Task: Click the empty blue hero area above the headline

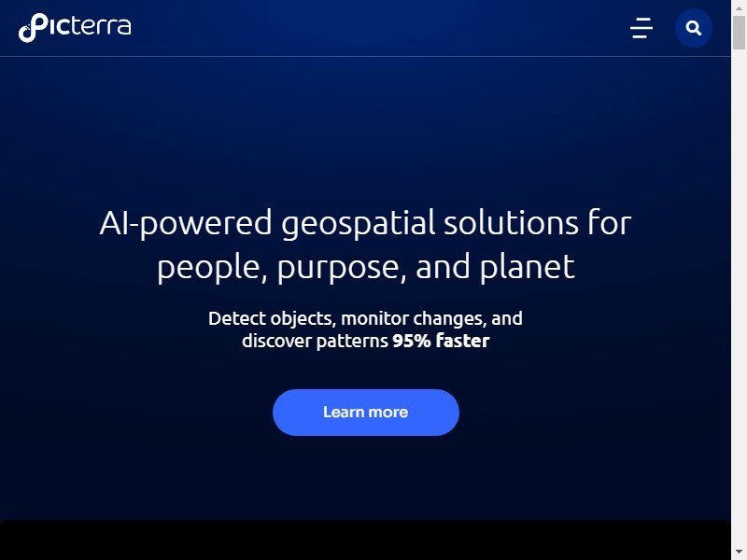Action: [x=365, y=129]
